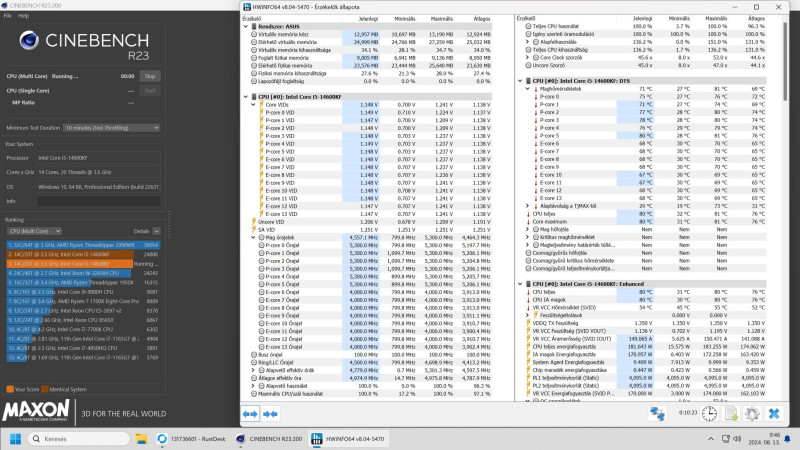Select the ranking row scoring 24806

(83, 254)
